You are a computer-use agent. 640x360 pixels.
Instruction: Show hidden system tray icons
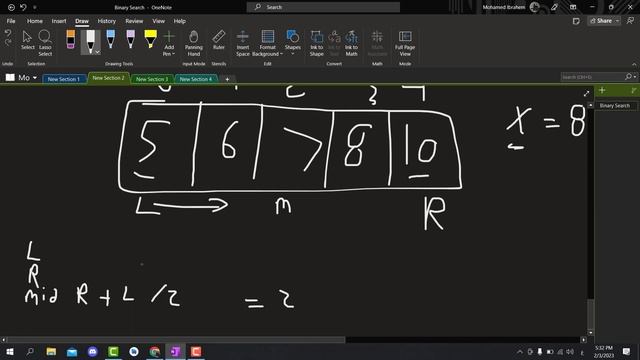point(520,352)
